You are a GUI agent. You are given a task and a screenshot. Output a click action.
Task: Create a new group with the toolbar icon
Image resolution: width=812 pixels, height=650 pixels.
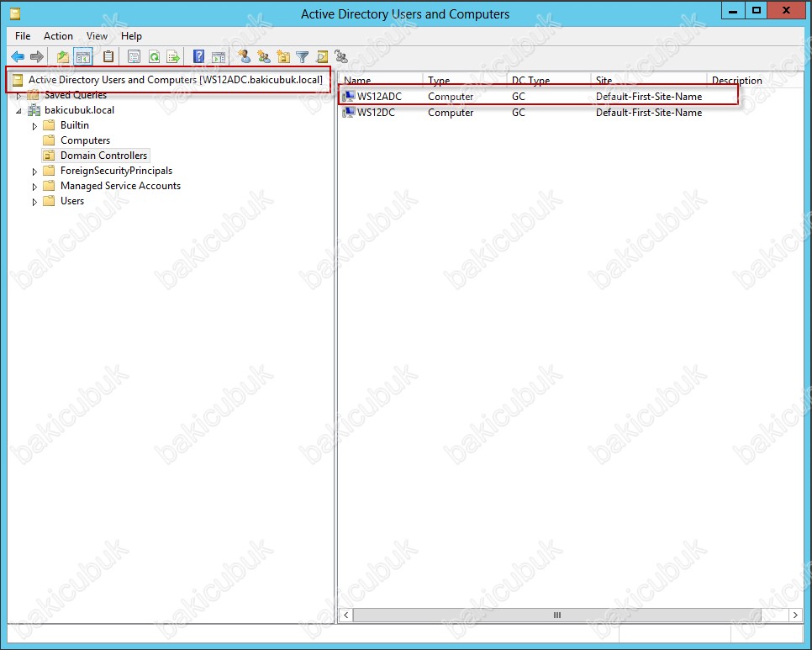264,56
